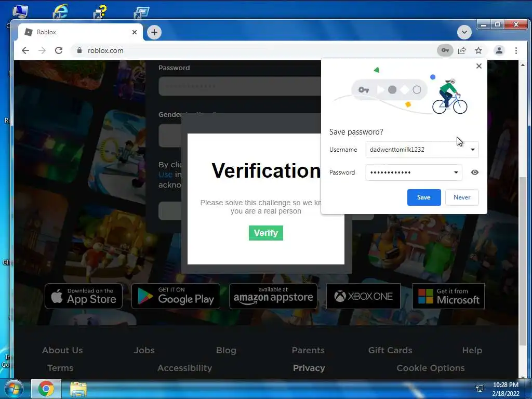Open the About Us footer link
This screenshot has width=532, height=399.
(62, 351)
